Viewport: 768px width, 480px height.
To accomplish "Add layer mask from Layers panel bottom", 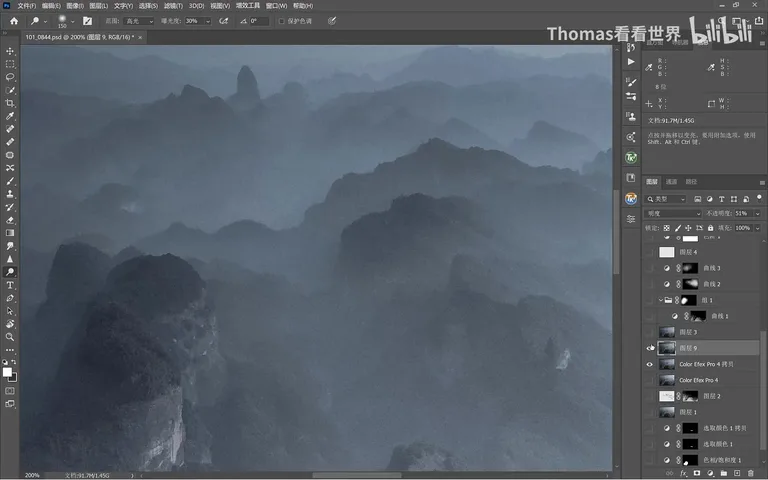I will point(696,473).
